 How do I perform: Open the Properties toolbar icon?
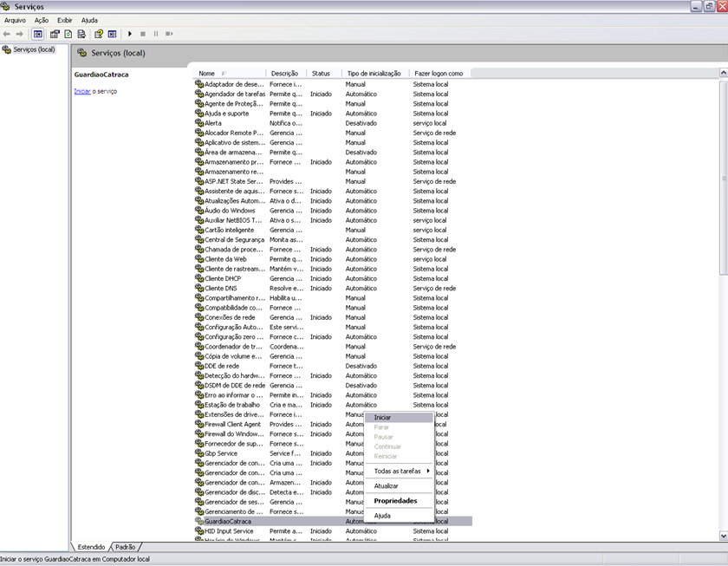tap(55, 34)
